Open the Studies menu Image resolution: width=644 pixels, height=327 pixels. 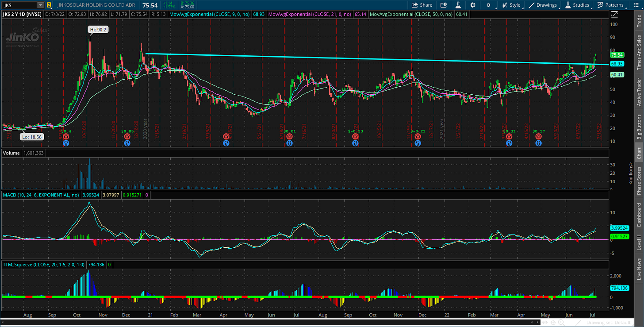[x=577, y=5]
